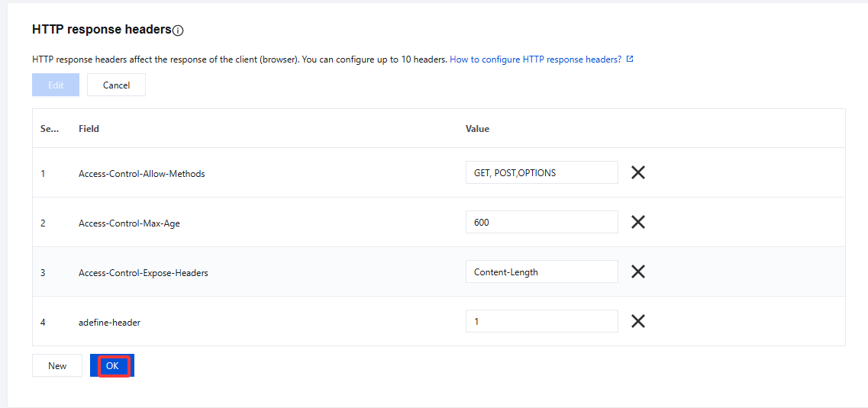
Task: Remove the adefine-header row using X
Action: tap(638, 321)
